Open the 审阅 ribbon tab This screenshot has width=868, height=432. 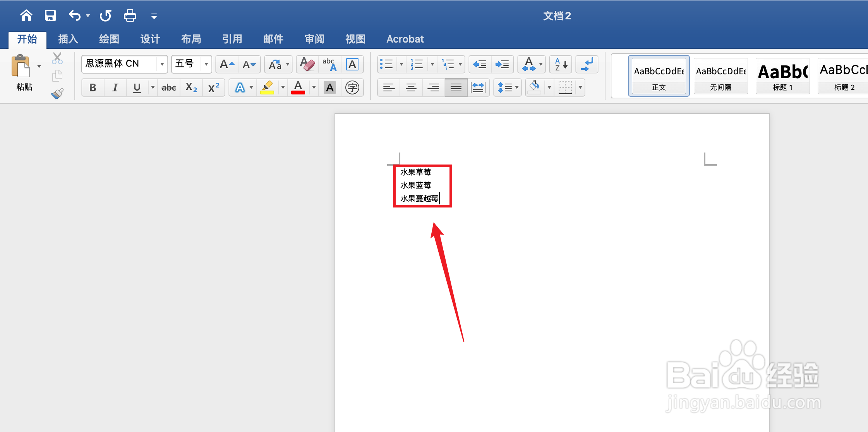[314, 39]
